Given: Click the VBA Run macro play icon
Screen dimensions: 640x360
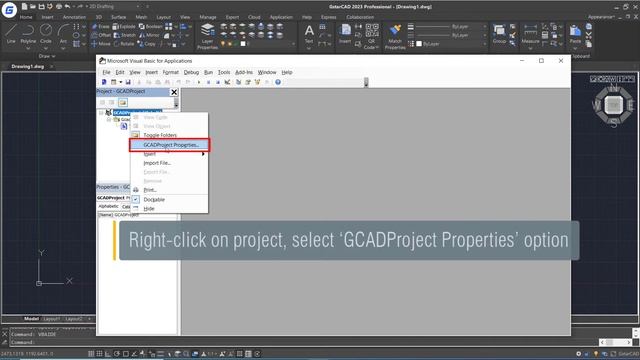Looking at the screenshot, I should (199, 82).
